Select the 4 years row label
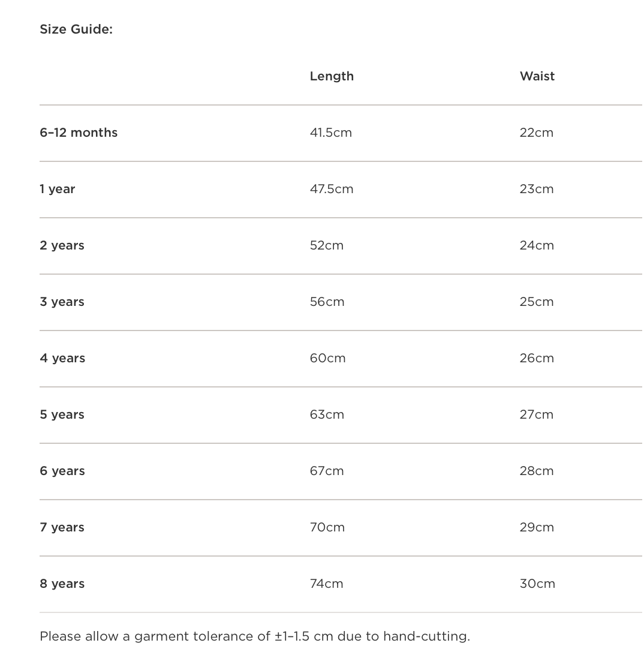Screen dimensions: 644x655 62,358
